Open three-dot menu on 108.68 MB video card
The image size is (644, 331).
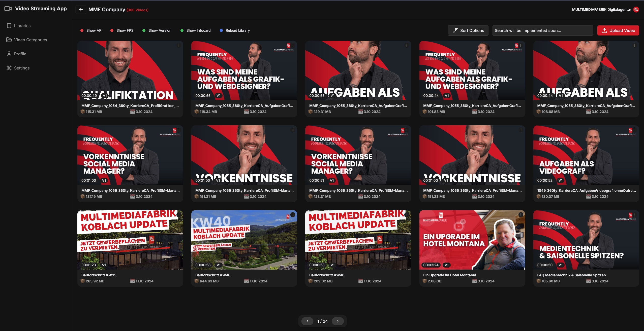coord(635,46)
